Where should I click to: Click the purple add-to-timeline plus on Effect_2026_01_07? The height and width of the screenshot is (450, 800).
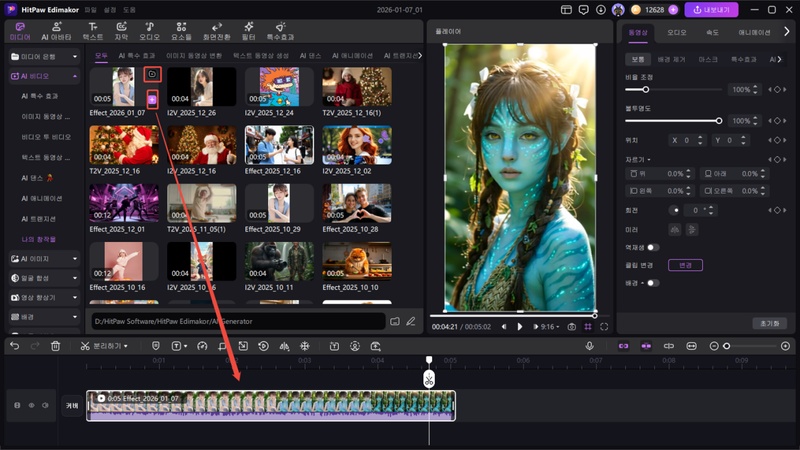click(152, 99)
